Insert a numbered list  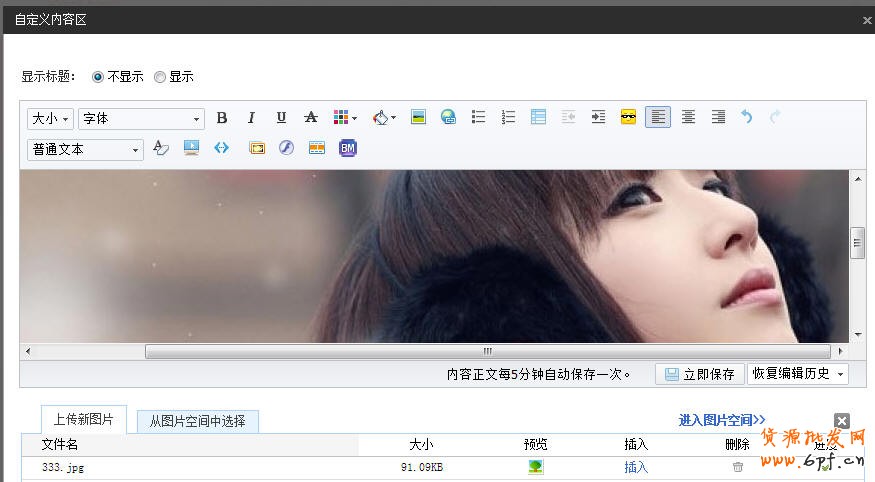point(508,118)
